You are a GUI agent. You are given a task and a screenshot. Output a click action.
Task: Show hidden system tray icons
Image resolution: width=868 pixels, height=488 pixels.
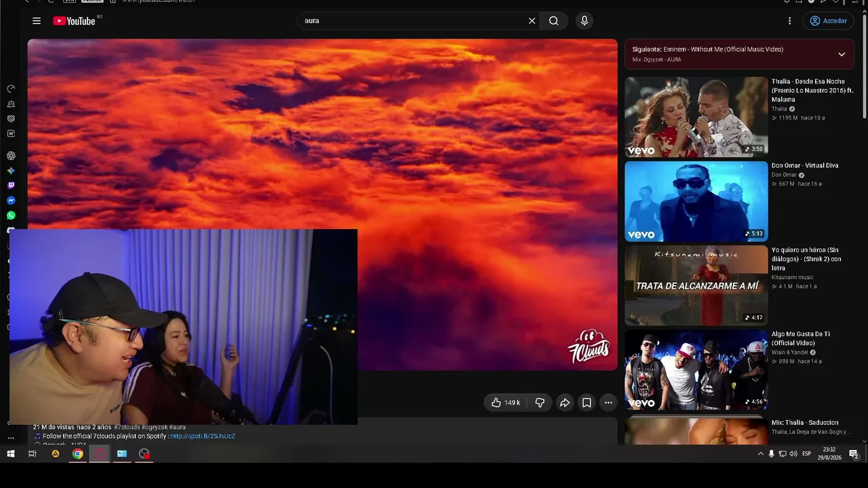pos(760,453)
